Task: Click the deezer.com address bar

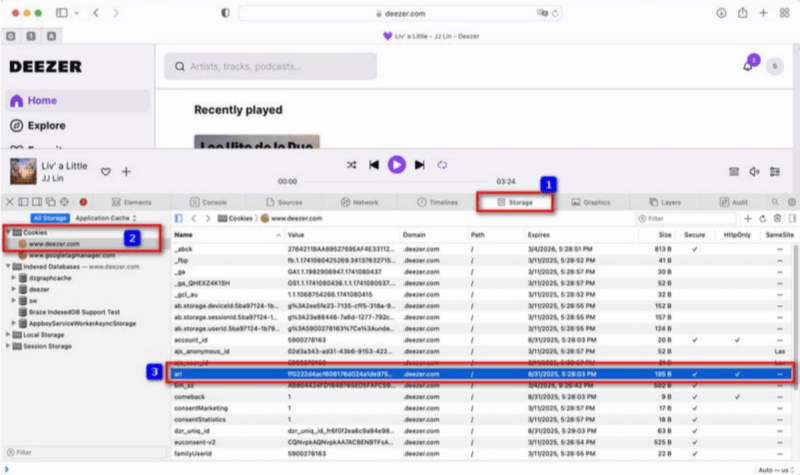Action: [x=400, y=13]
